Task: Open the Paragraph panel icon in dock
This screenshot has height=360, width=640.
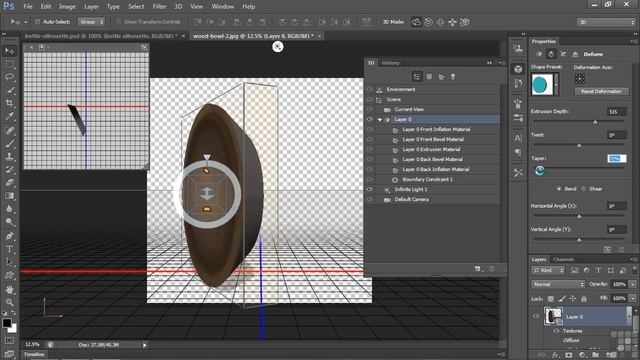Action: (518, 152)
